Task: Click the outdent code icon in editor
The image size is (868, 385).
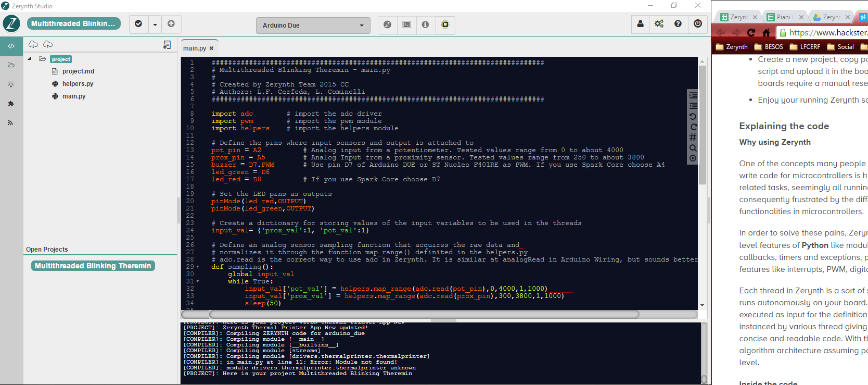Action: point(693,106)
